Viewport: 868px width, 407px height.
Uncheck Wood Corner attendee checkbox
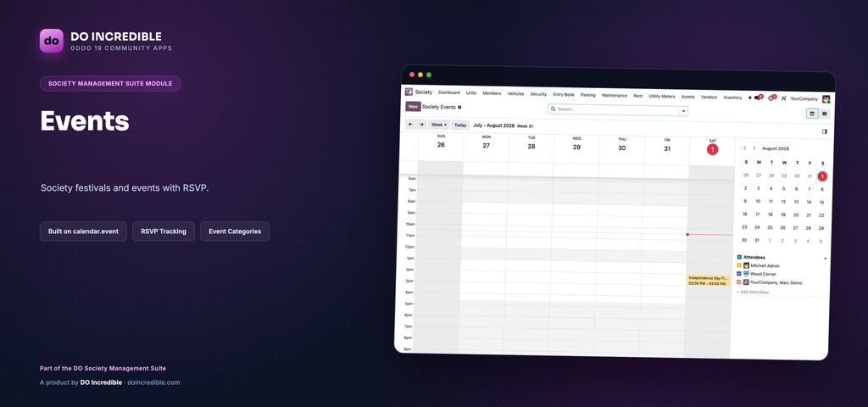pos(739,274)
